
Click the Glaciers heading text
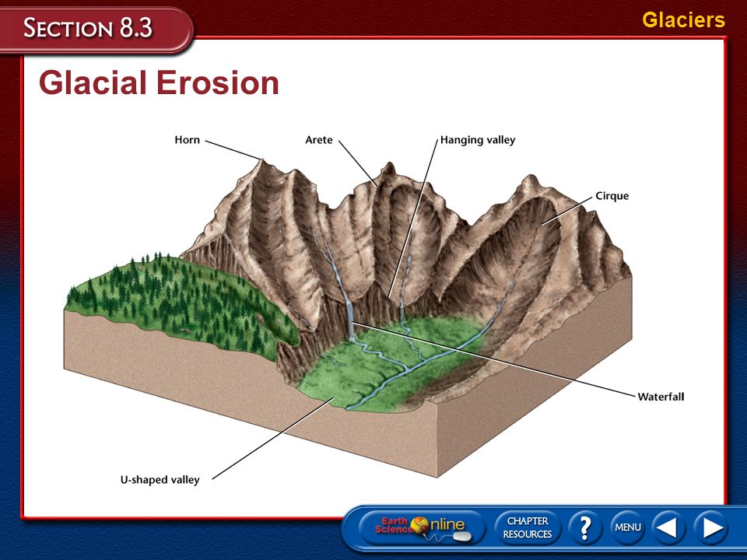(x=683, y=20)
